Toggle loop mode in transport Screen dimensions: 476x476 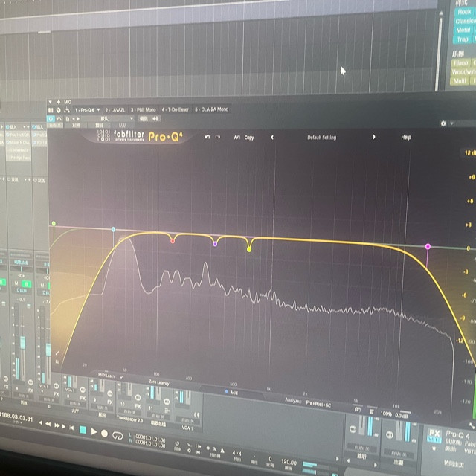[118, 436]
